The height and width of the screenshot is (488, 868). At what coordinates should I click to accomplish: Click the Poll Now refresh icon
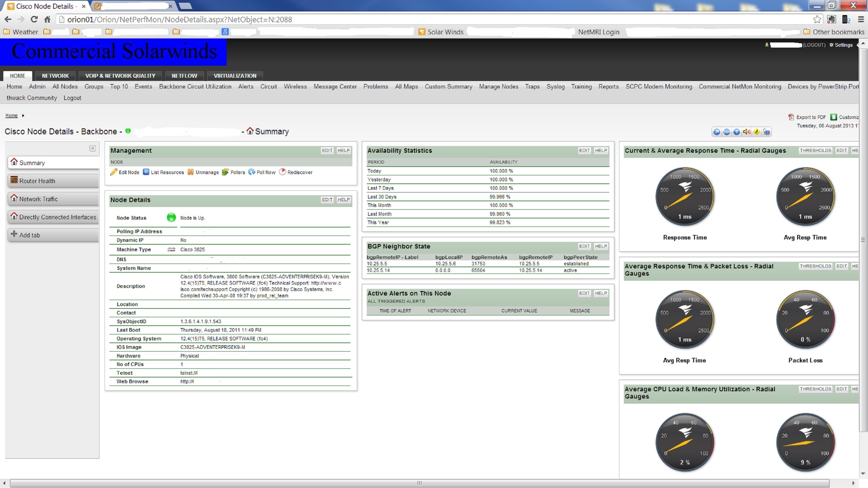251,172
